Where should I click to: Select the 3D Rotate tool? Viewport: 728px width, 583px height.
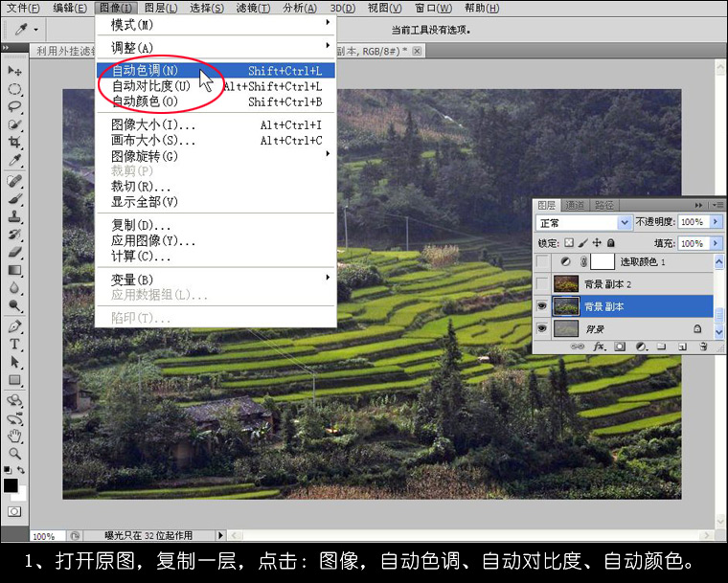(x=14, y=400)
